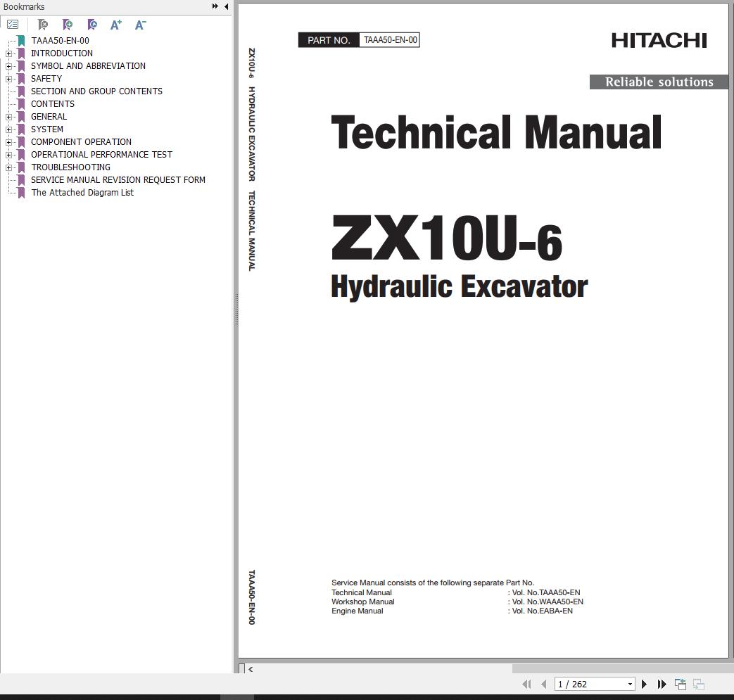
Task: Click the panel splitter grip handle
Action: 236,310
